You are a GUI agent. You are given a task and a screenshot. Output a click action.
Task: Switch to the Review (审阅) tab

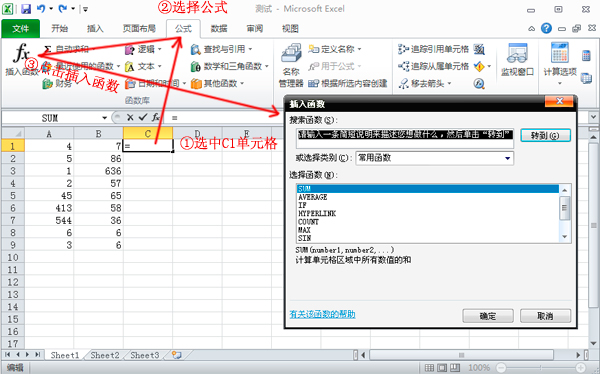point(254,29)
